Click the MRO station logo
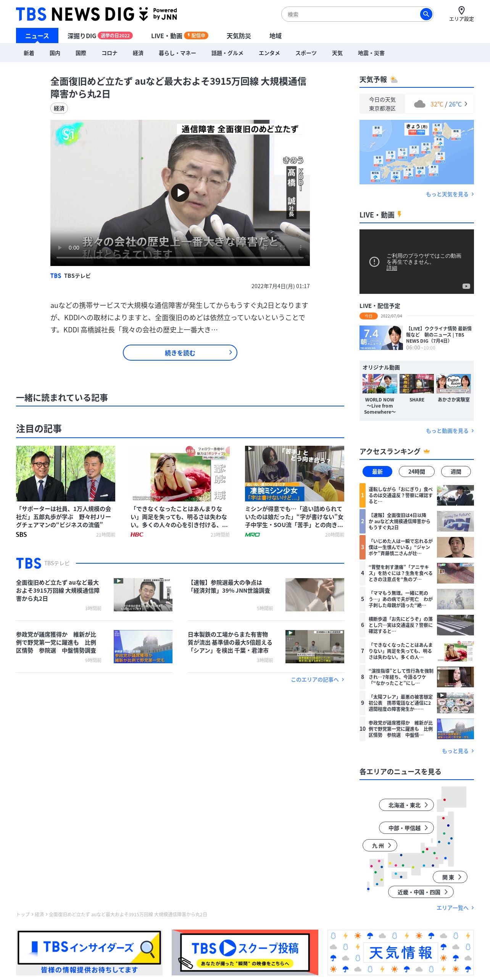The width and height of the screenshot is (490, 980). coord(252,535)
